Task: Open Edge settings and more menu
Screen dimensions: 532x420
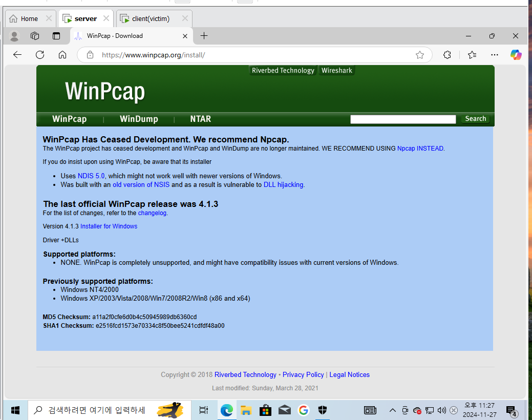Action: (x=494, y=55)
